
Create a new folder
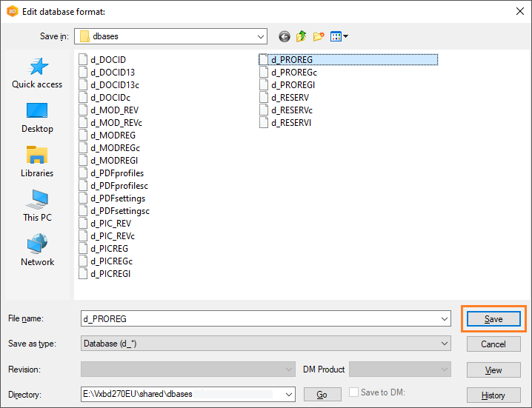(x=319, y=36)
